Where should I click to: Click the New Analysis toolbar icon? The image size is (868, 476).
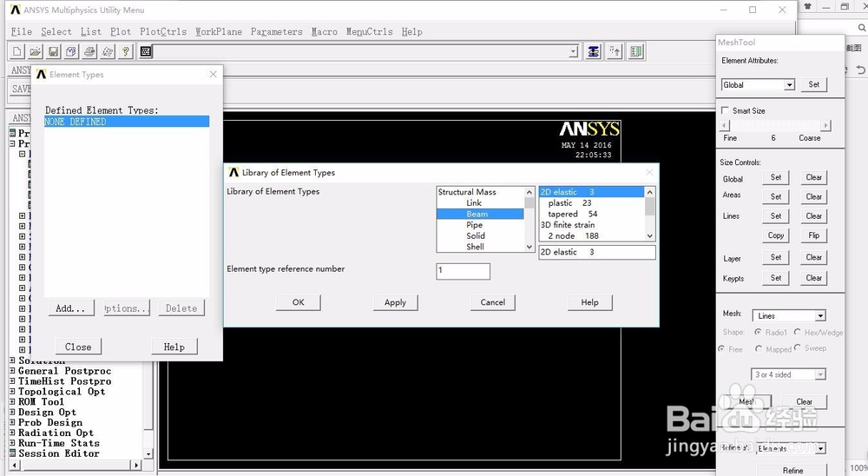[17, 51]
